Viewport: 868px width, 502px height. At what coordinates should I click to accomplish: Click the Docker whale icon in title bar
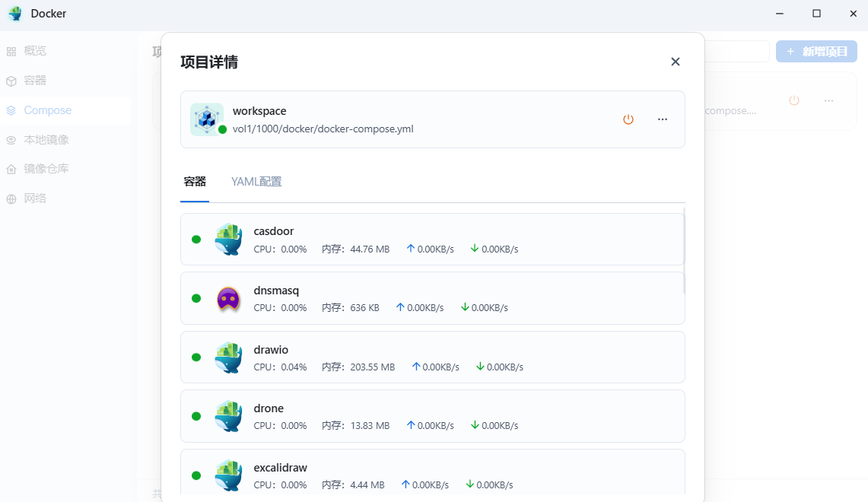point(15,13)
